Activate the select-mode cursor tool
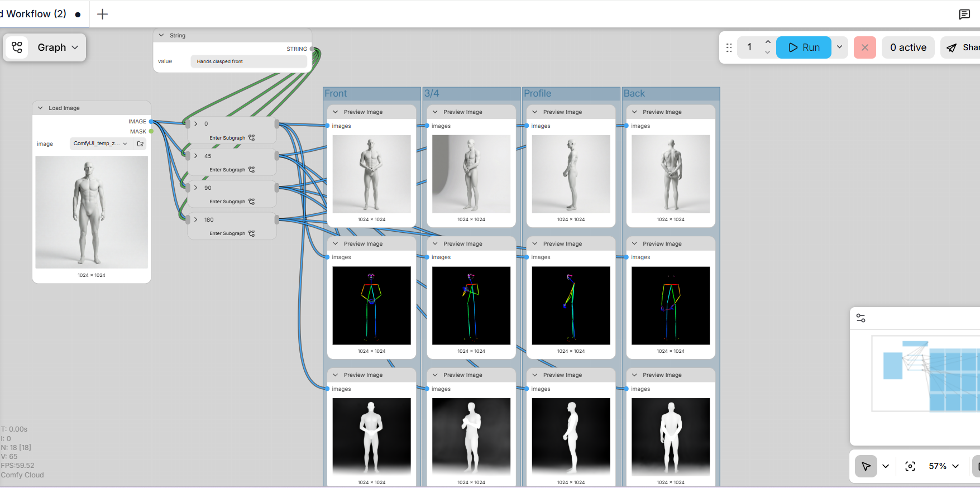The width and height of the screenshot is (980, 488). click(866, 466)
